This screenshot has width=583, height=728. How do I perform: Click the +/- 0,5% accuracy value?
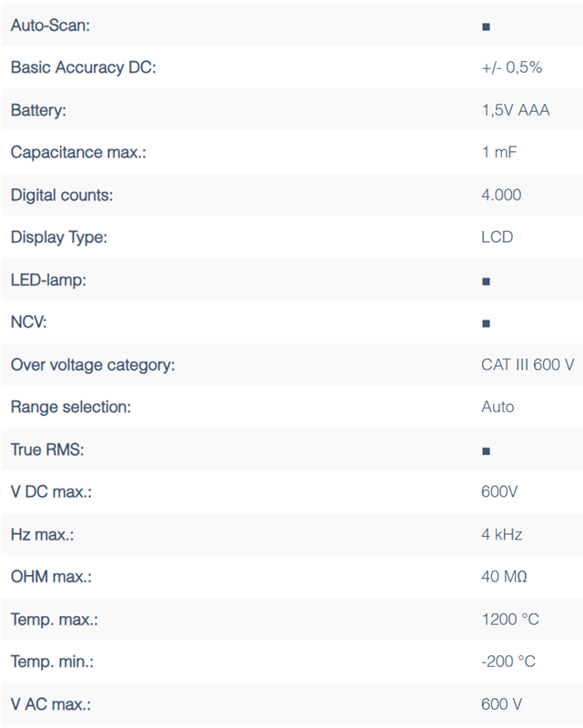[x=511, y=67]
